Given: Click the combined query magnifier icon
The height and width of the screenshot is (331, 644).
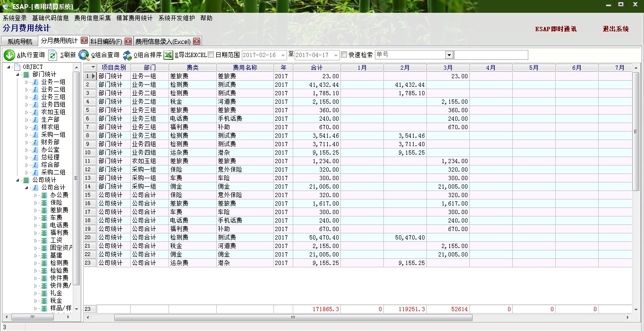Looking at the screenshot, I should [84, 55].
